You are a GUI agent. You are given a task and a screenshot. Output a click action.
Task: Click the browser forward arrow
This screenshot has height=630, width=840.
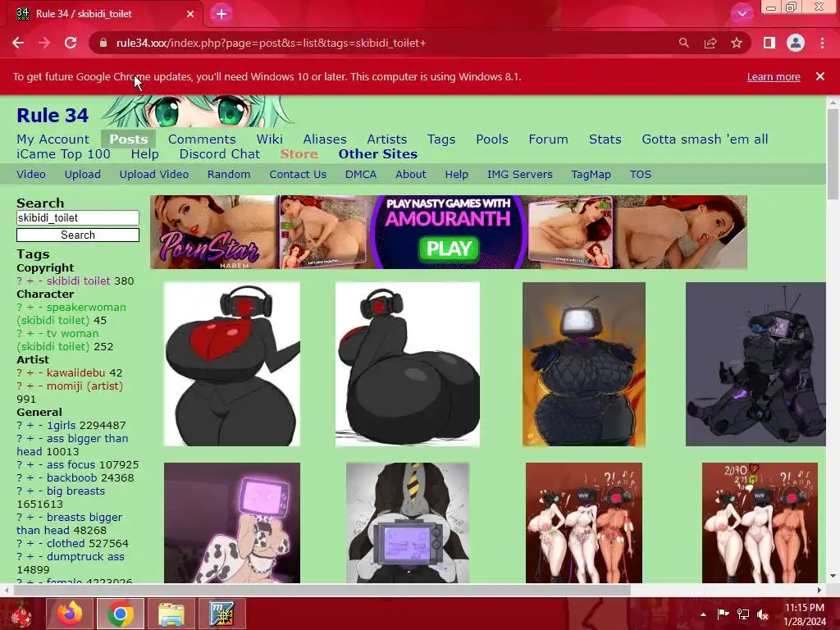44,43
